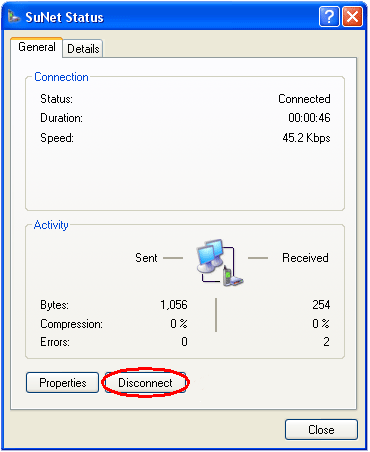Screen dimensions: 370x452
Task: Click the Activity group heading
Action: [51, 225]
